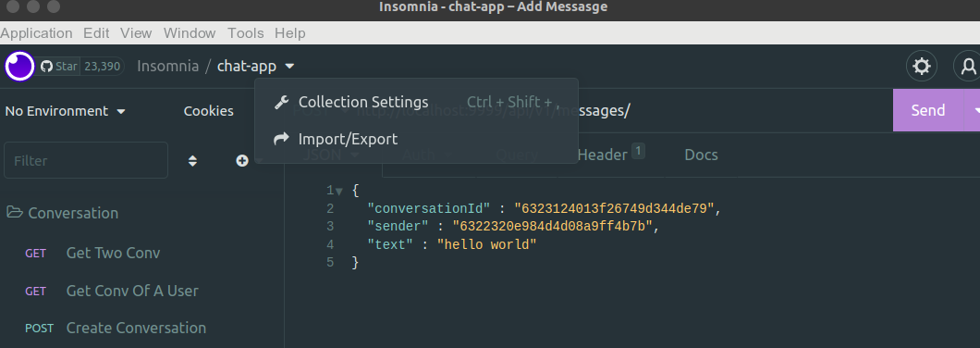Select the Create Conversation POST request
Image resolution: width=980 pixels, height=348 pixels.
point(136,328)
